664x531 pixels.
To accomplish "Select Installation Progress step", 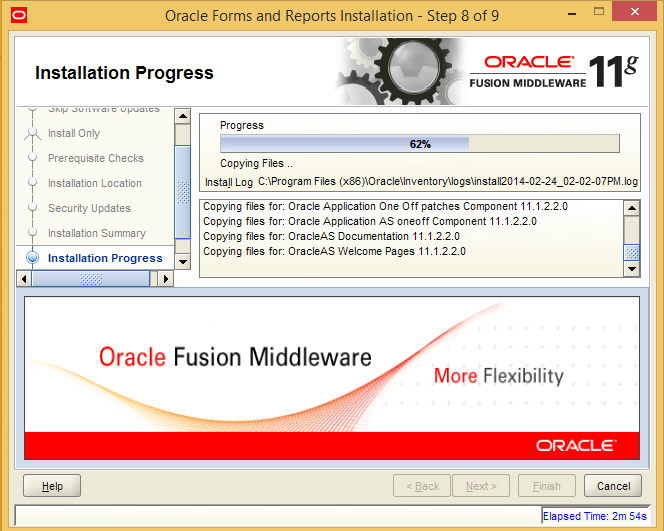I will 105,258.
